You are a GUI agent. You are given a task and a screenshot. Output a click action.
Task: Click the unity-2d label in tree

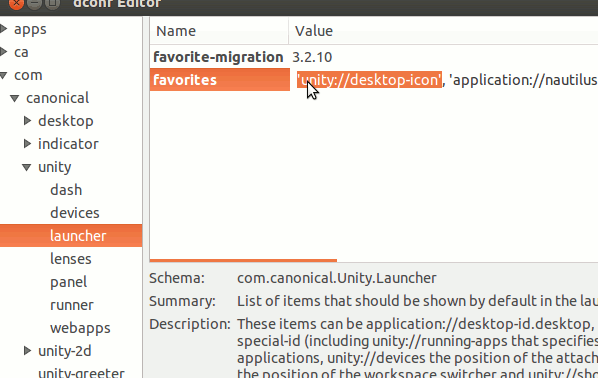click(65, 351)
